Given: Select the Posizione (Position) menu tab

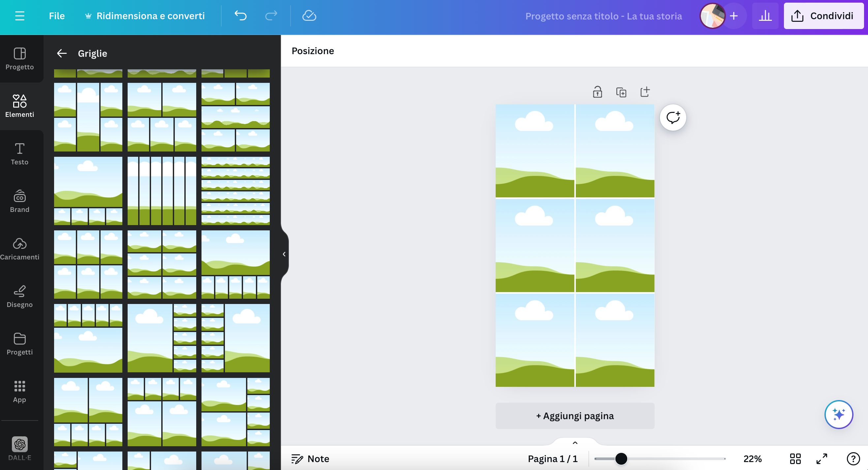Looking at the screenshot, I should tap(312, 50).
